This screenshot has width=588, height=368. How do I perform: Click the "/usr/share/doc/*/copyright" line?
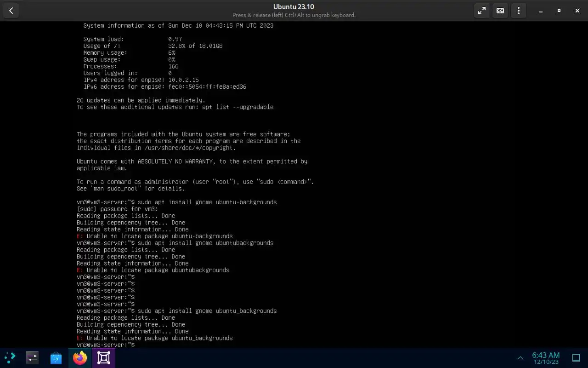156,148
